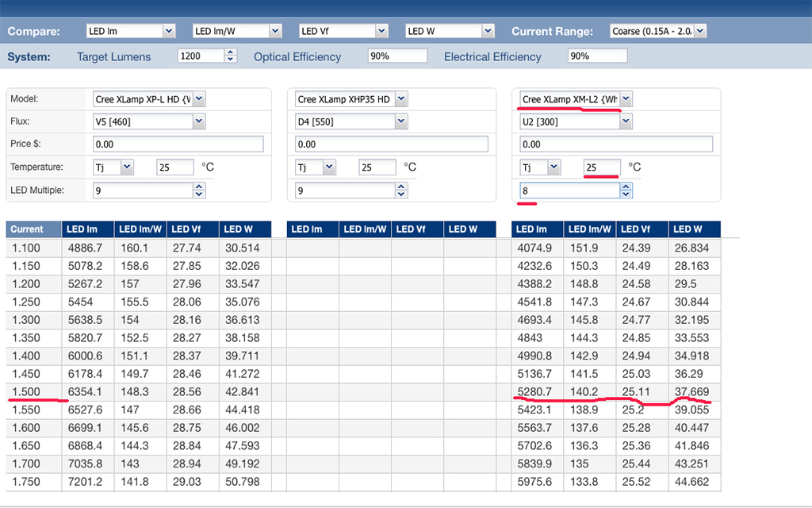Increase XP-L HD LED Multiple stepper
Screen dimensions: 812x508
click(200, 187)
